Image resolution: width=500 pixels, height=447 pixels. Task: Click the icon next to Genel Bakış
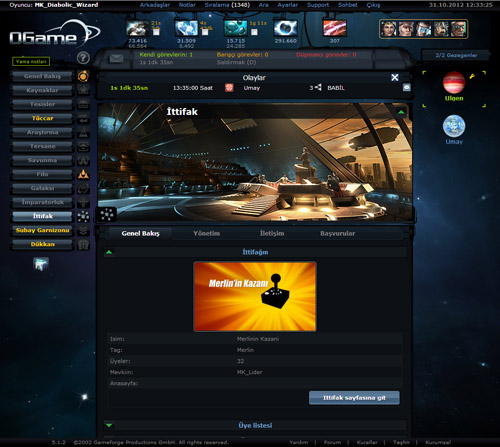[x=83, y=76]
